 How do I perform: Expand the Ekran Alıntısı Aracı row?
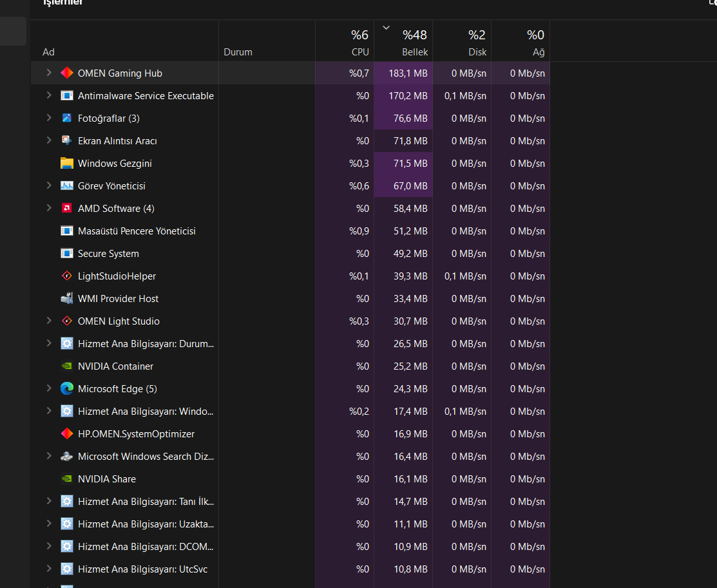coord(49,140)
